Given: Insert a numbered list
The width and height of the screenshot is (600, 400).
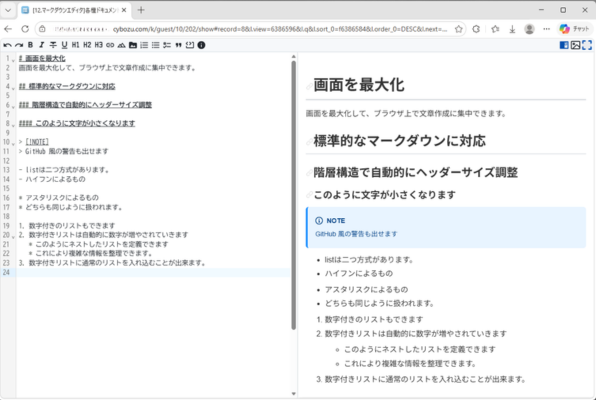Looking at the screenshot, I should click(144, 45).
